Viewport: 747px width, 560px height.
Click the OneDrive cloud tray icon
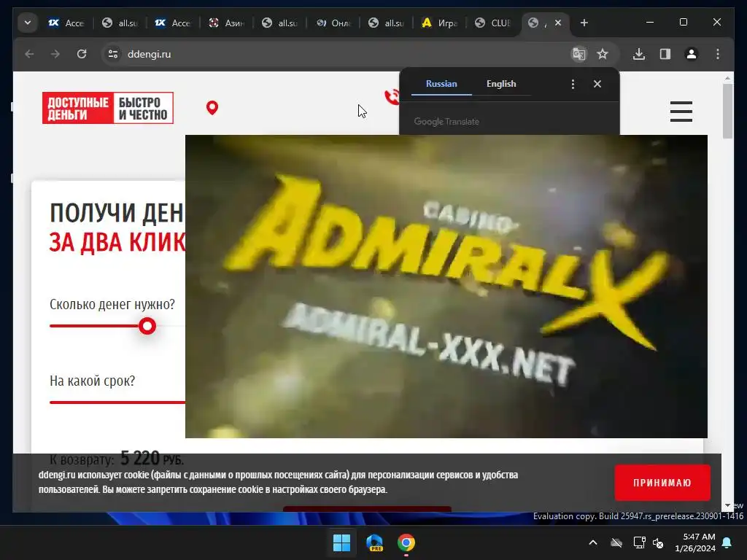coord(616,542)
